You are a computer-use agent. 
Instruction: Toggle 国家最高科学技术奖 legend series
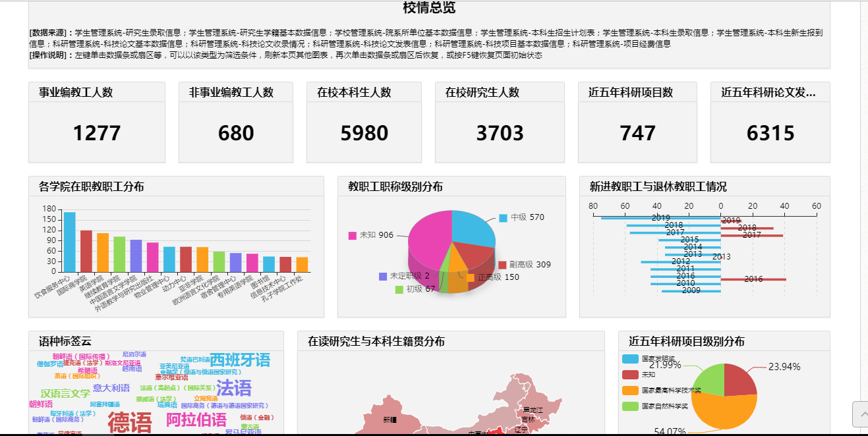(631, 391)
